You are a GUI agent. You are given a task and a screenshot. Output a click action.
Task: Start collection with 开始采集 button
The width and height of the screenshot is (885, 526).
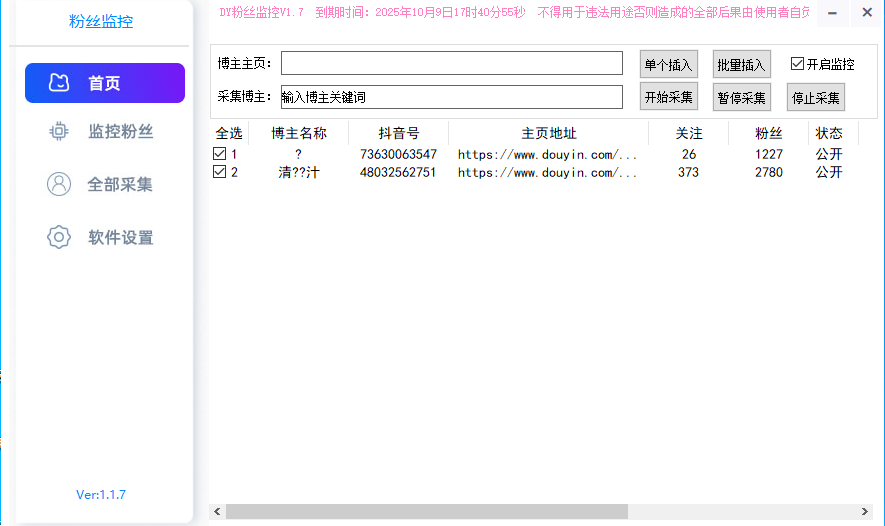pyautogui.click(x=668, y=97)
